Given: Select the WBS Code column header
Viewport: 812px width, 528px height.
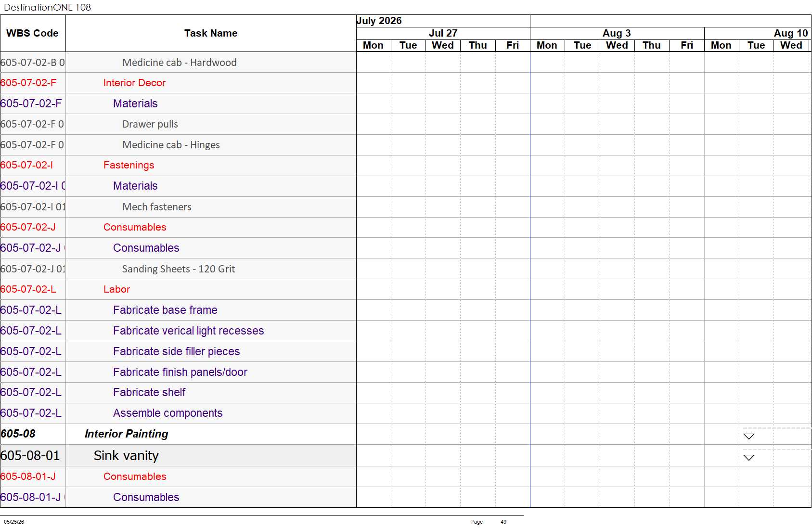Looking at the screenshot, I should [x=33, y=33].
